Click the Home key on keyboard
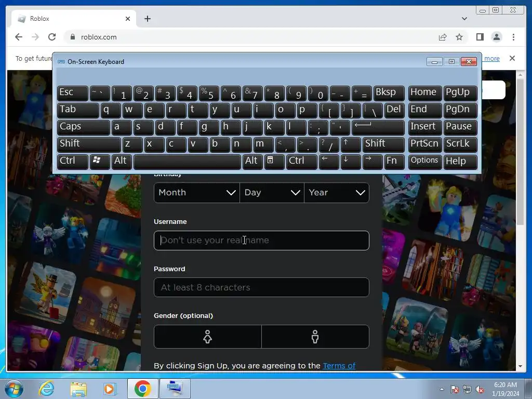532x399 pixels. pyautogui.click(x=425, y=94)
